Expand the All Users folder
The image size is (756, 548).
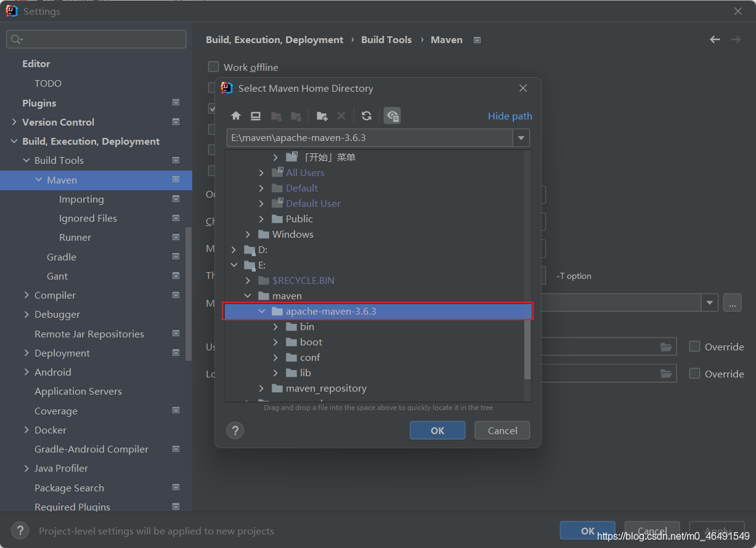262,173
